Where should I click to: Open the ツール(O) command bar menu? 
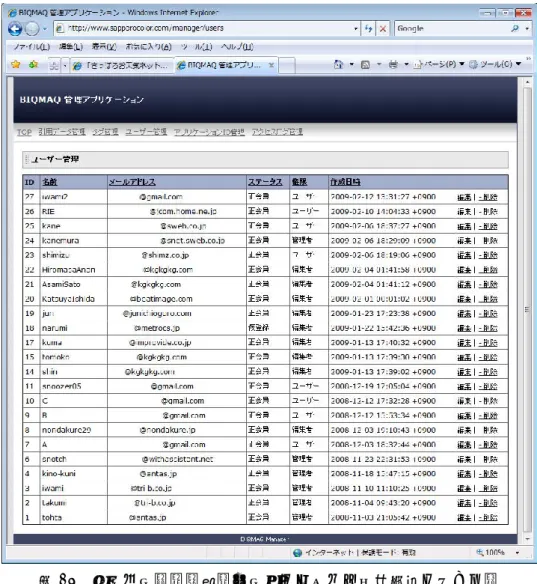coord(495,64)
